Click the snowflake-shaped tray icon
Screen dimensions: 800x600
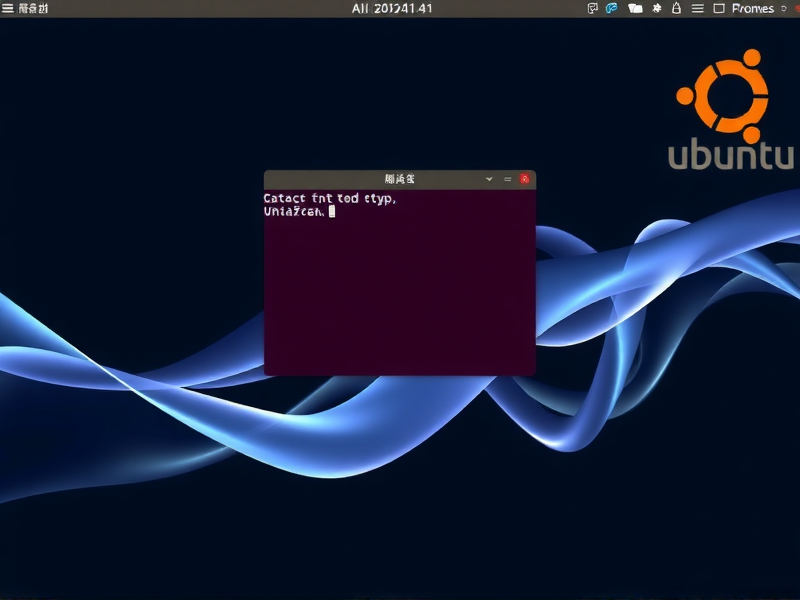(x=656, y=9)
